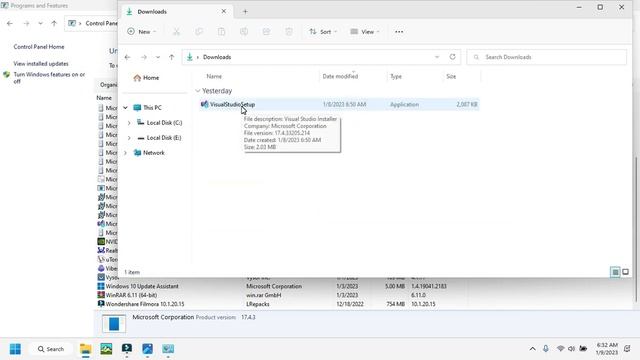Sort by Type column header
Screen dimensions: 640x360
point(396,76)
